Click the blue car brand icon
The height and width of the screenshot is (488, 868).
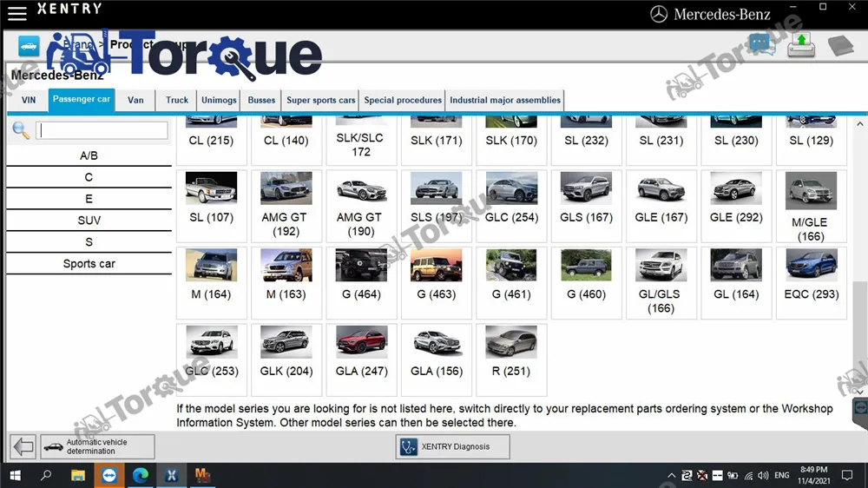pyautogui.click(x=29, y=46)
